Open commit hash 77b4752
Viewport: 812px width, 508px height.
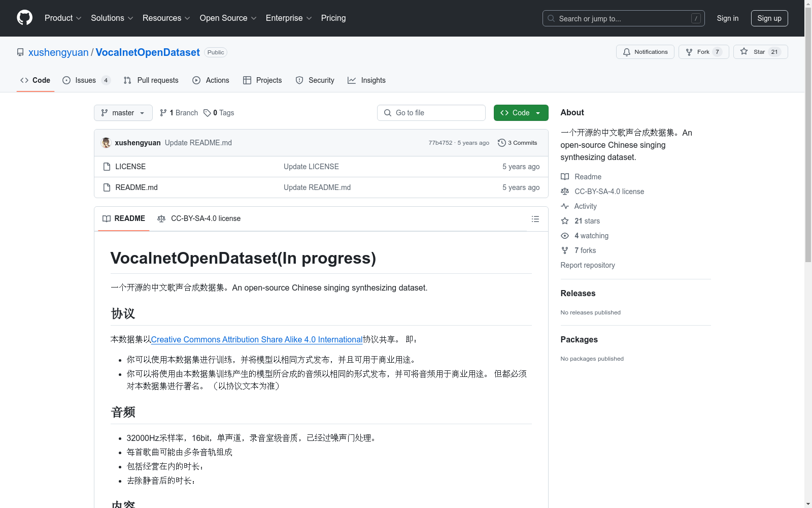click(x=441, y=143)
